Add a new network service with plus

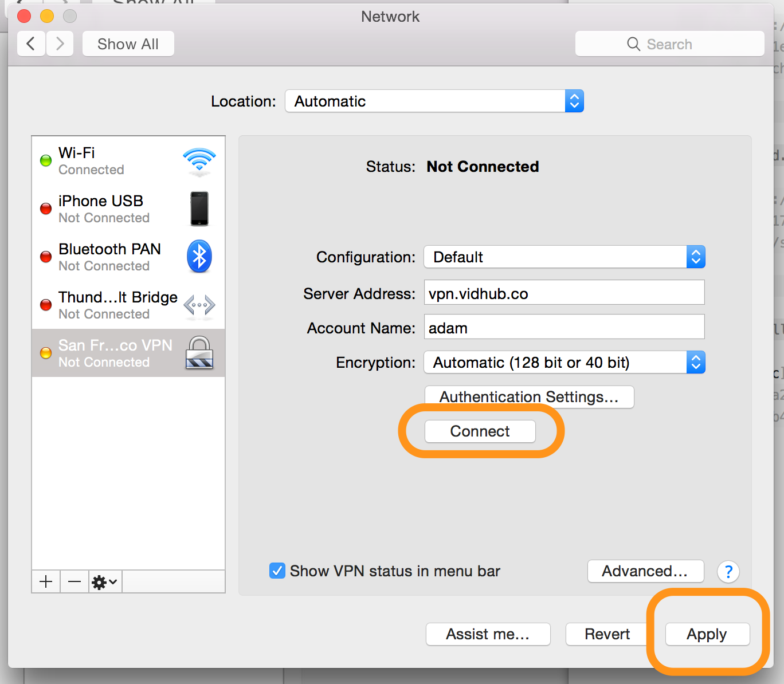click(46, 582)
